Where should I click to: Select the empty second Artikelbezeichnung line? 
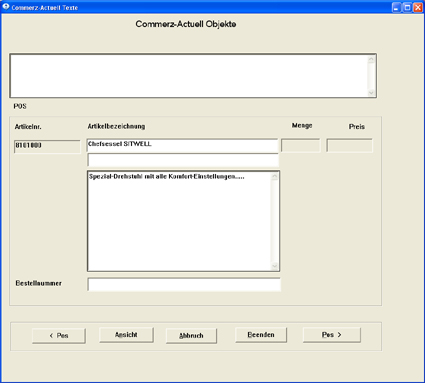click(183, 160)
